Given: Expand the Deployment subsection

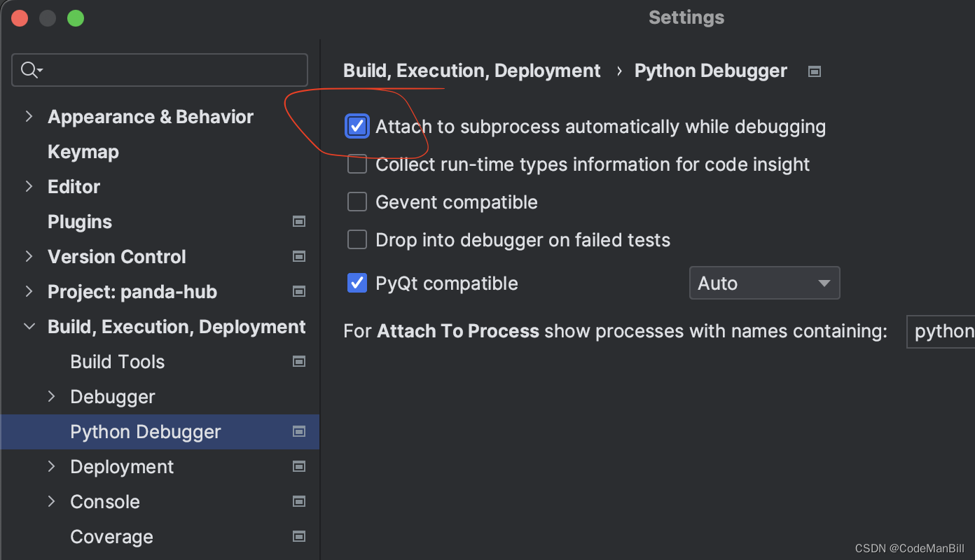Looking at the screenshot, I should (51, 466).
